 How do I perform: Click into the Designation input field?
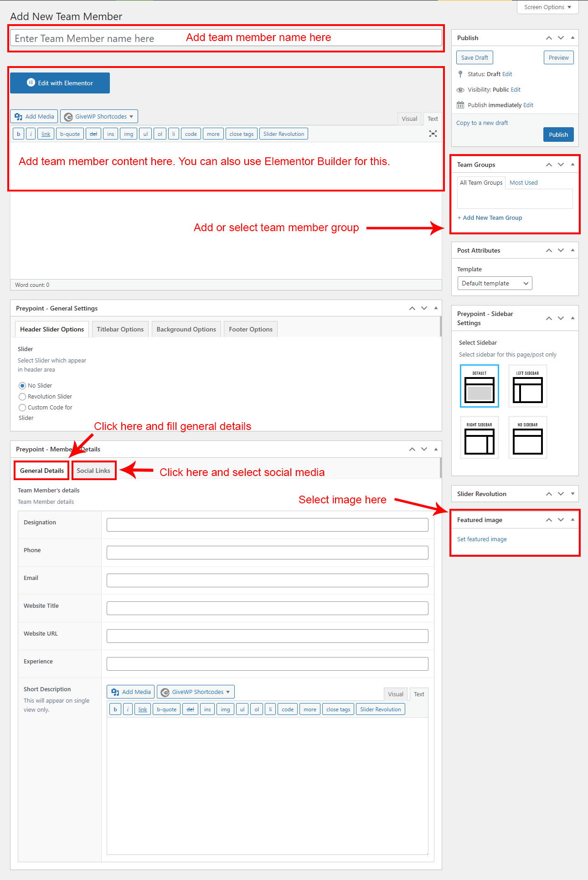pyautogui.click(x=267, y=525)
